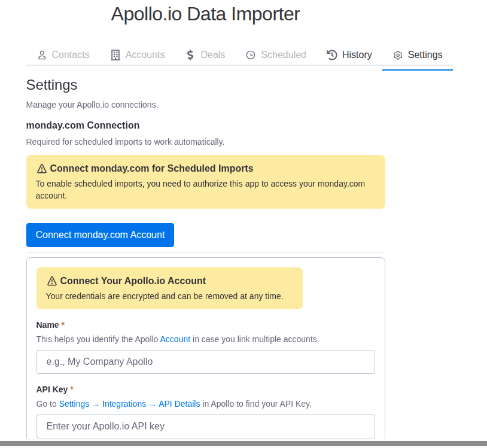Select the person icon on the Contacts tab
The image size is (487, 448).
41,54
